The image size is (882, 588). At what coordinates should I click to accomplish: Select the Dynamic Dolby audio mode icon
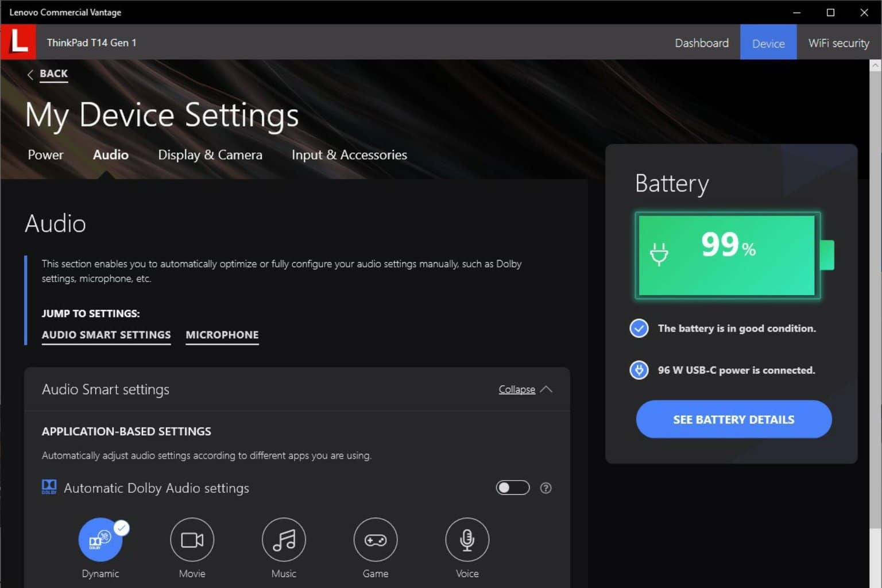[x=100, y=540]
